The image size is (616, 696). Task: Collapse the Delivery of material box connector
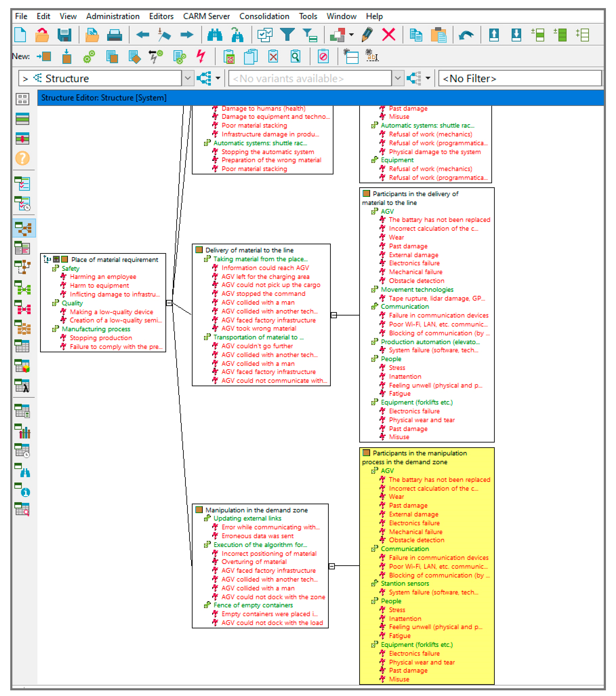click(x=334, y=315)
